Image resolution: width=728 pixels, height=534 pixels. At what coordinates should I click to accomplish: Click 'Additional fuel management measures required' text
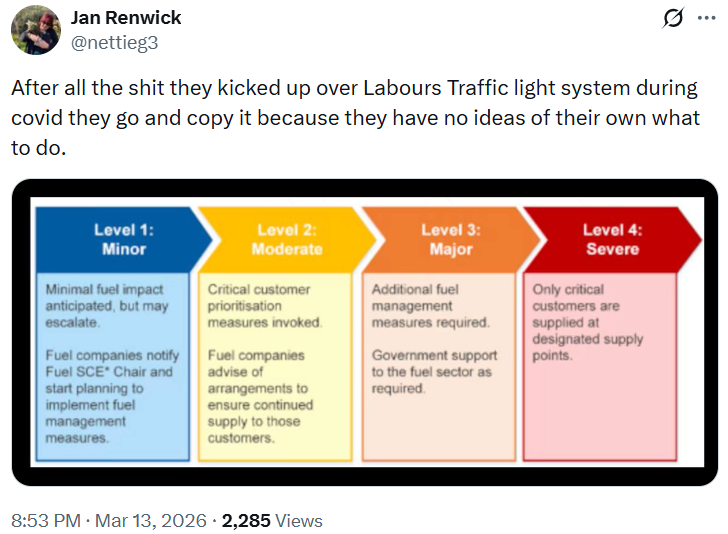pyautogui.click(x=430, y=306)
